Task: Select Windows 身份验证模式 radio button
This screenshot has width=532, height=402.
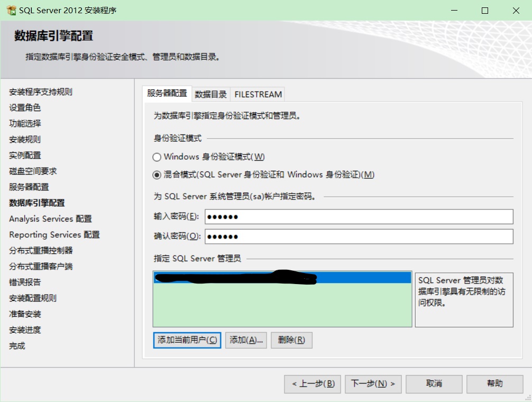Action: [x=157, y=157]
